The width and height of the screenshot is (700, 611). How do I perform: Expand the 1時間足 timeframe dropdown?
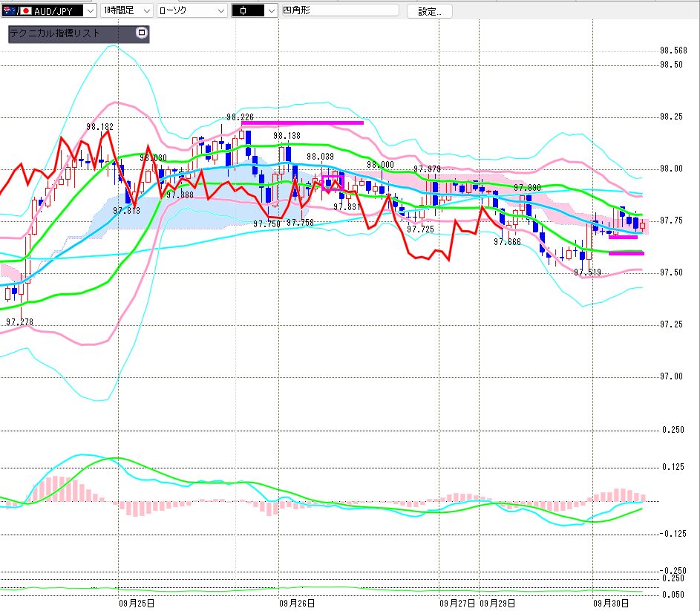tap(145, 11)
